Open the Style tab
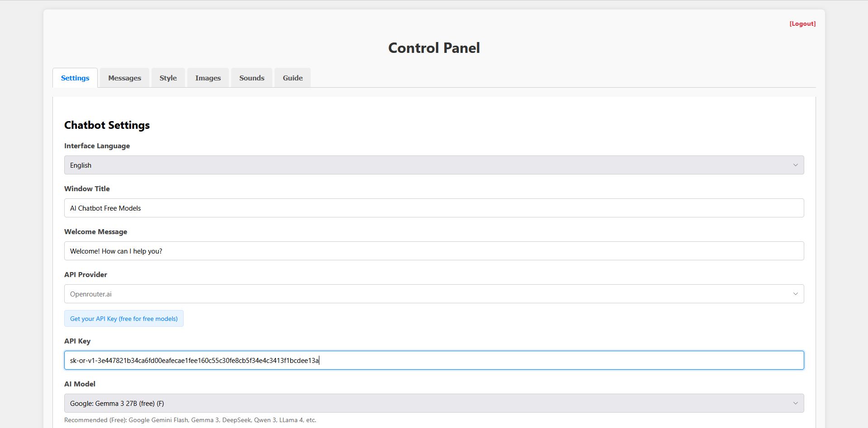Viewport: 868px width, 428px height. pos(168,78)
